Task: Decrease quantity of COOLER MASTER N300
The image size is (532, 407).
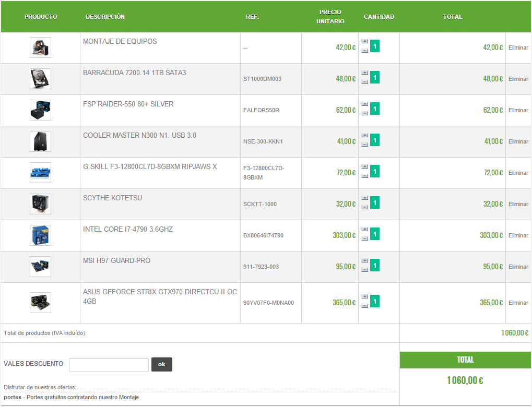Action: click(365, 145)
